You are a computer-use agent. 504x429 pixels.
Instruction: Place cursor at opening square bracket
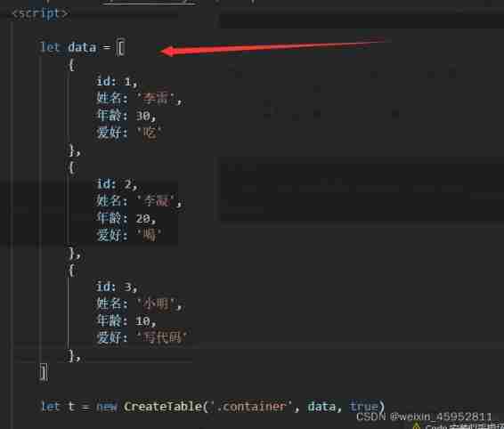pyautogui.click(x=121, y=47)
